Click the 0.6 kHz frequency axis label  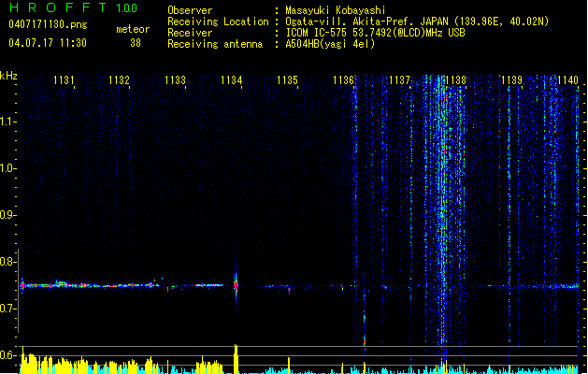click(x=7, y=355)
